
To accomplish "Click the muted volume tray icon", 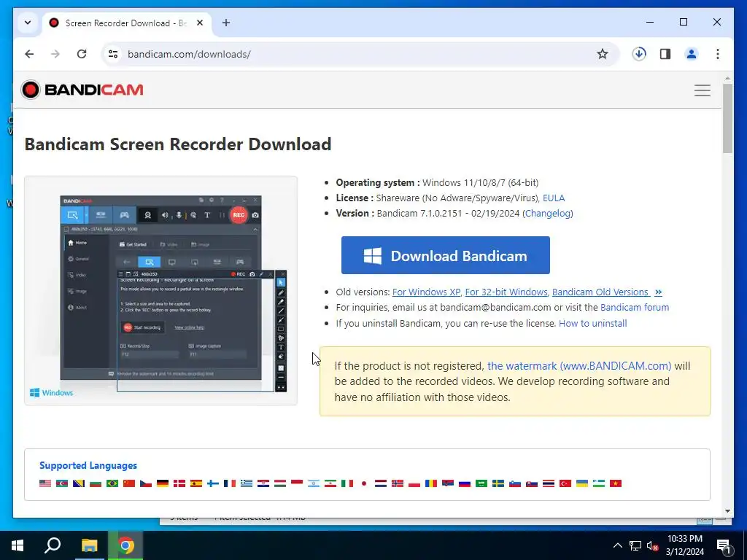I will coord(652,545).
